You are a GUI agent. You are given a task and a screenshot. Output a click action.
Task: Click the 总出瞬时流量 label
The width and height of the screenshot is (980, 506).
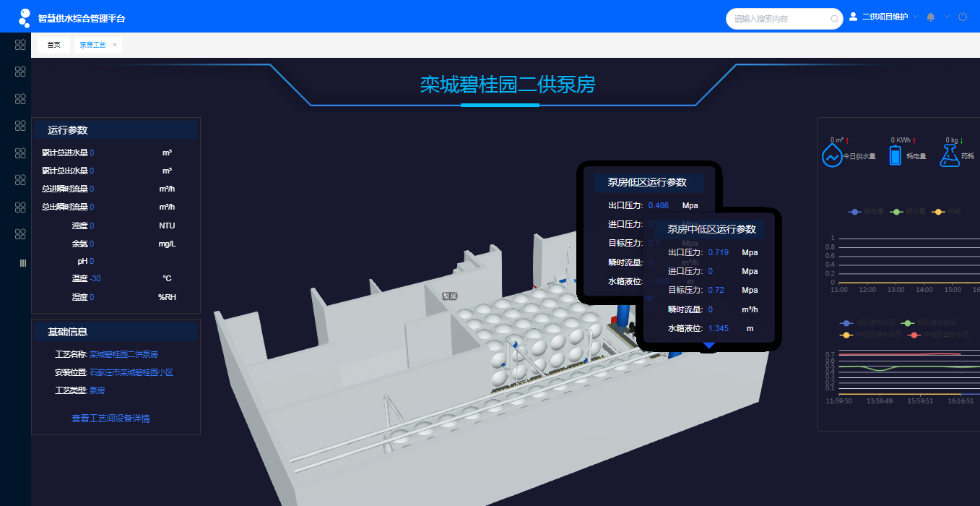pos(65,207)
